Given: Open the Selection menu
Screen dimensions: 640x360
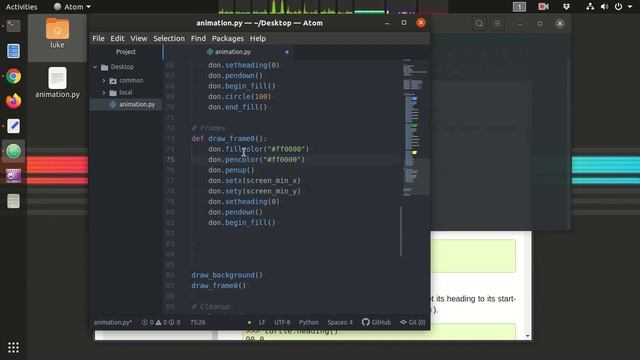Looking at the screenshot, I should (x=169, y=38).
